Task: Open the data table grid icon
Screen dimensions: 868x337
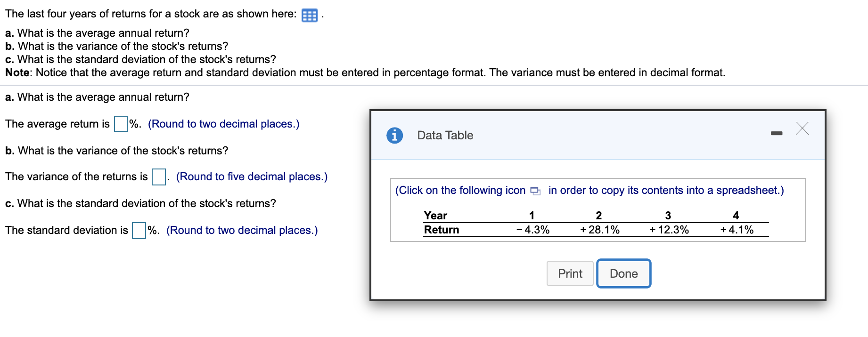Action: click(309, 16)
